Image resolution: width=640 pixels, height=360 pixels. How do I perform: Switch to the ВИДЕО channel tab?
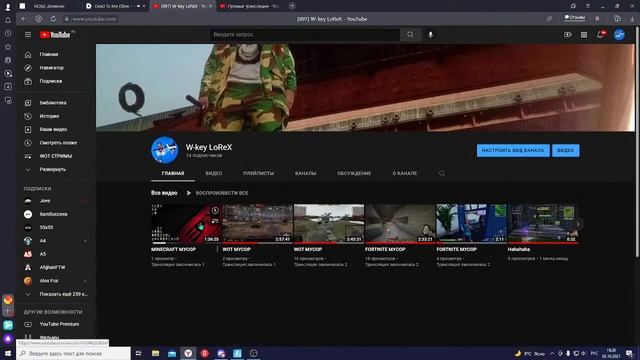click(214, 173)
